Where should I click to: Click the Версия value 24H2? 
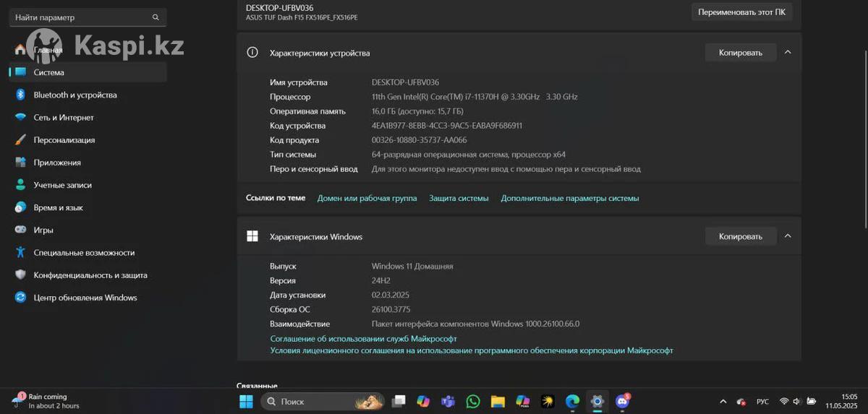[381, 280]
